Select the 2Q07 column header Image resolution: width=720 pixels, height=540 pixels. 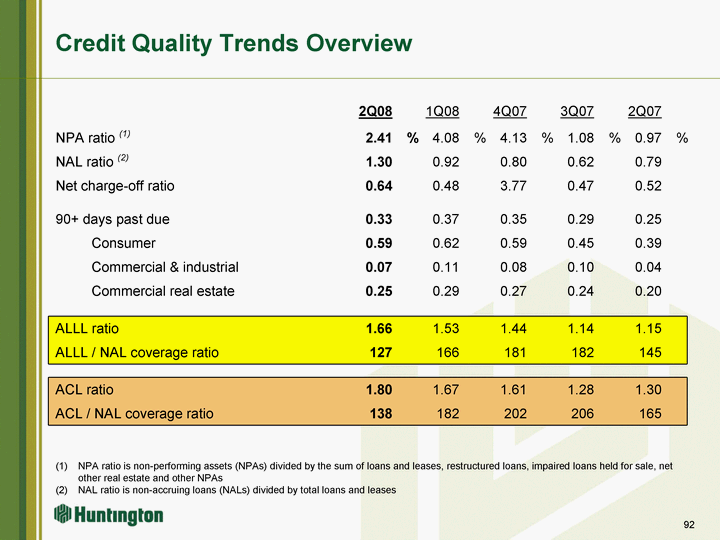click(x=644, y=110)
